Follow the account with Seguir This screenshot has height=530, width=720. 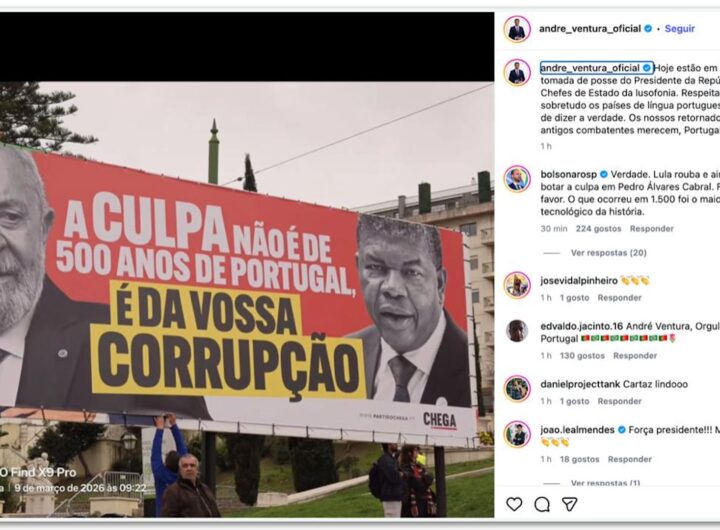pos(680,28)
